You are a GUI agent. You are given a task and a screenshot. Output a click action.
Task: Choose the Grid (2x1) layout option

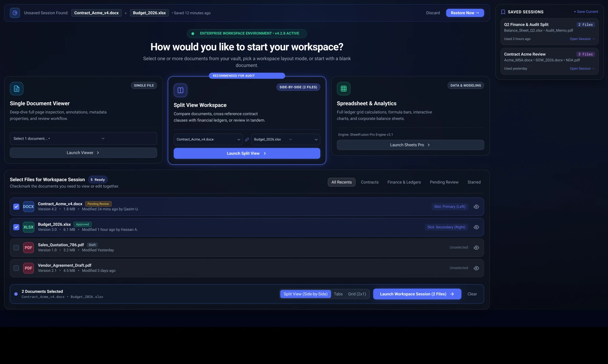click(357, 294)
